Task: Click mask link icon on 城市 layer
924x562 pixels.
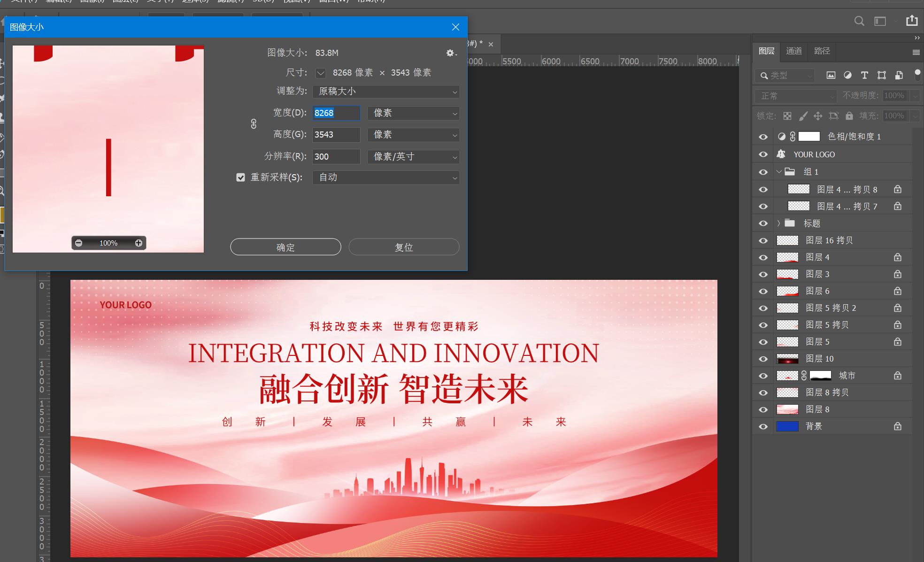Action: click(804, 376)
